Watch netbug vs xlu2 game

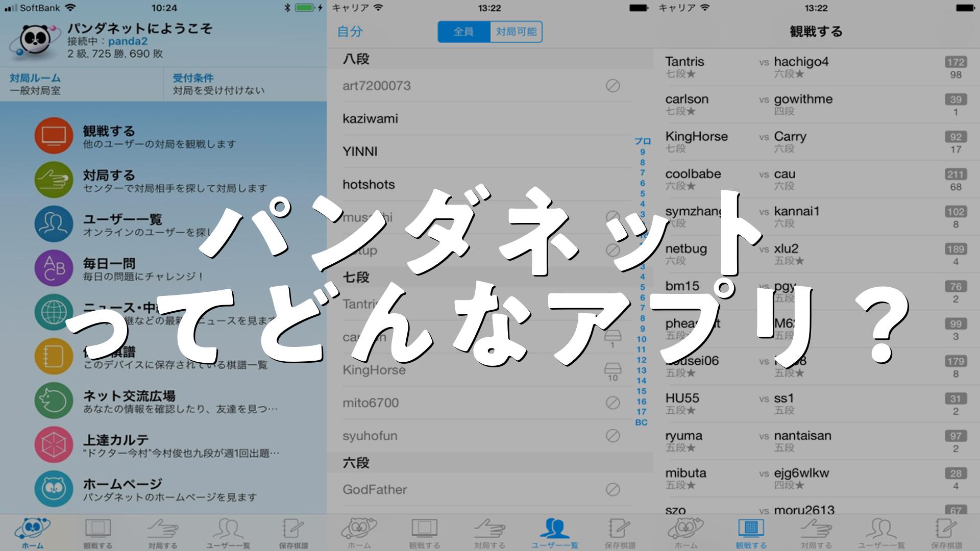[x=816, y=254]
